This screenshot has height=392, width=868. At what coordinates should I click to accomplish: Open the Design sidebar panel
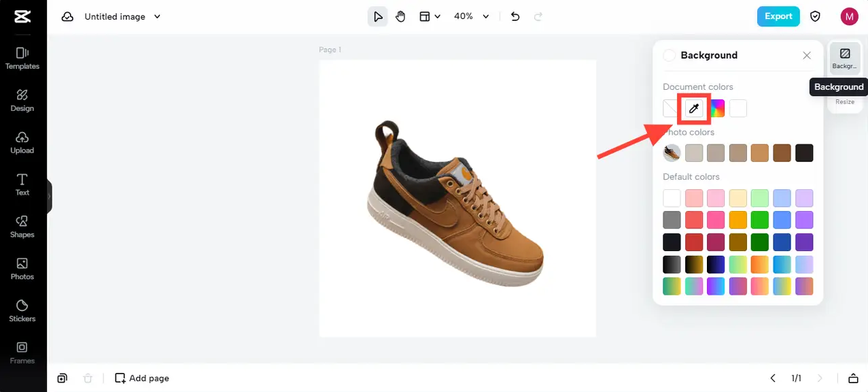click(22, 101)
